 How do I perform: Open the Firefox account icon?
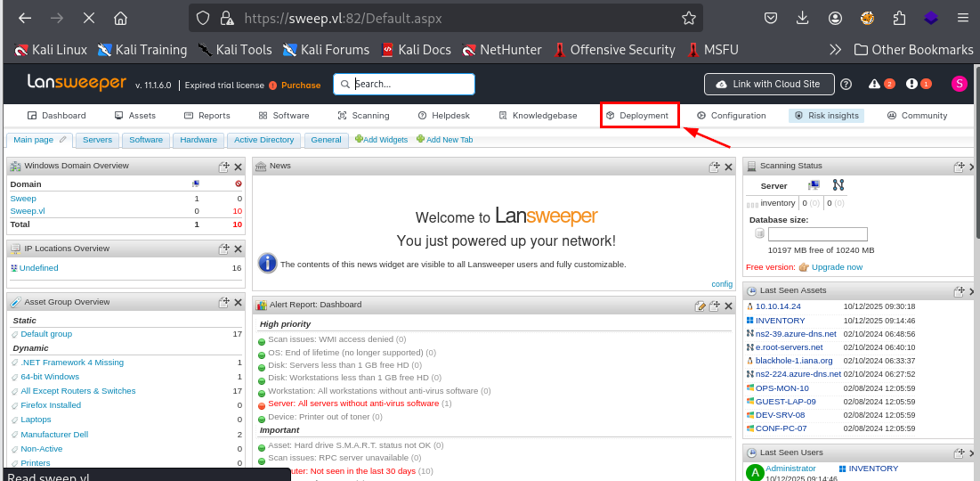coord(835,18)
